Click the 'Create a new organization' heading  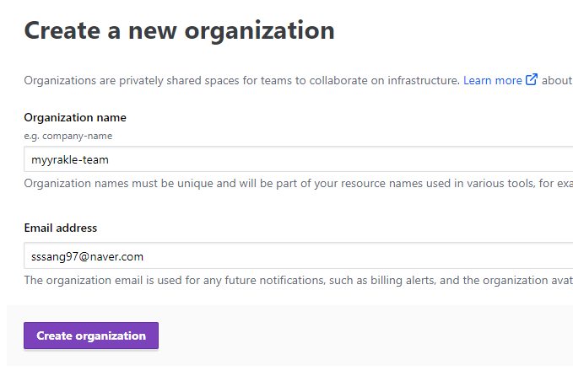[x=179, y=31]
